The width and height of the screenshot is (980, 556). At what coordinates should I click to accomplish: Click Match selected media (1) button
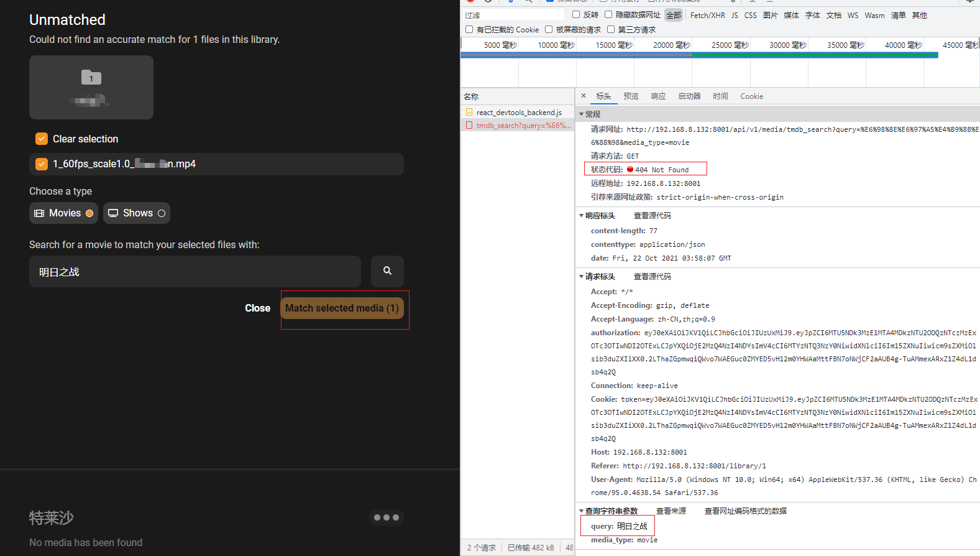(342, 308)
